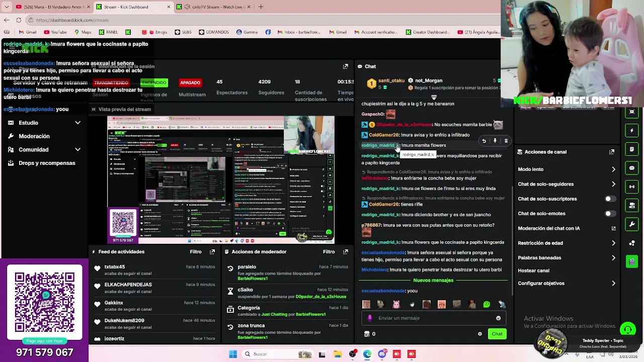Pop out the stream information panel
The image size is (644, 362).
coord(345,66)
